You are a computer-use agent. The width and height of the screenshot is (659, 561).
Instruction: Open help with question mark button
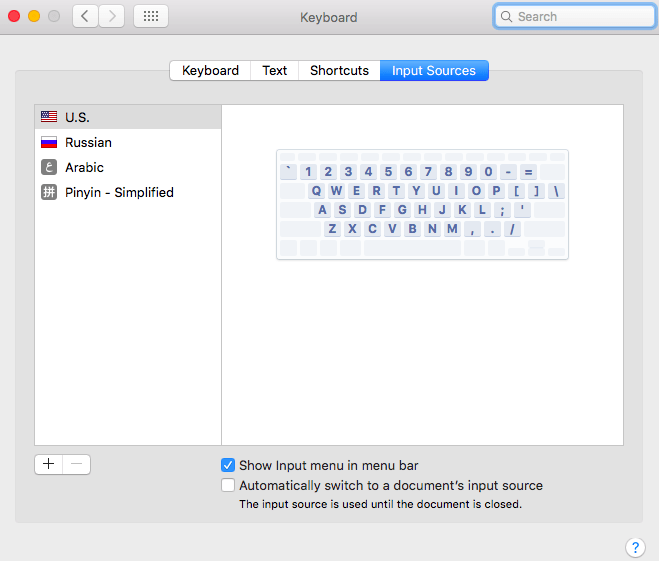pos(635,547)
